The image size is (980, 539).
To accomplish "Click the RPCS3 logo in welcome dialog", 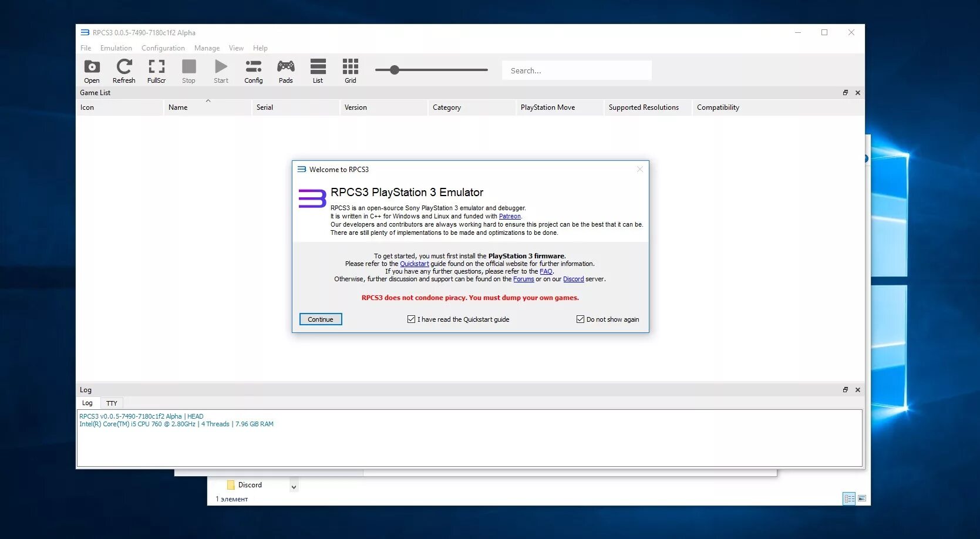I will click(312, 198).
